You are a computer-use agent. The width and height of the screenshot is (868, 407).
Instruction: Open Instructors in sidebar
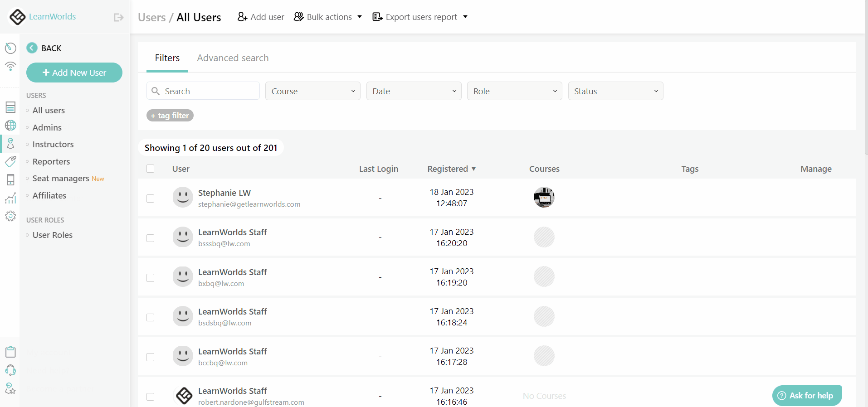(53, 144)
